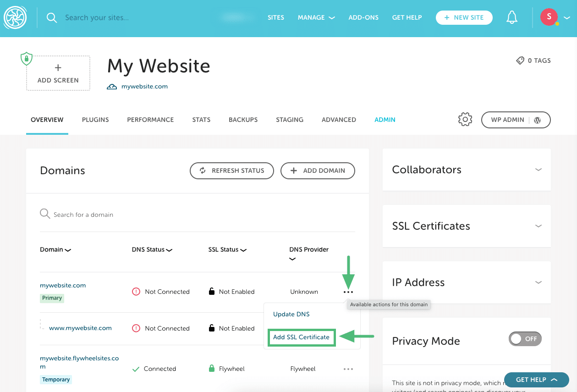This screenshot has width=577, height=392.
Task: Click the search magnifier icon in header
Action: 52,18
